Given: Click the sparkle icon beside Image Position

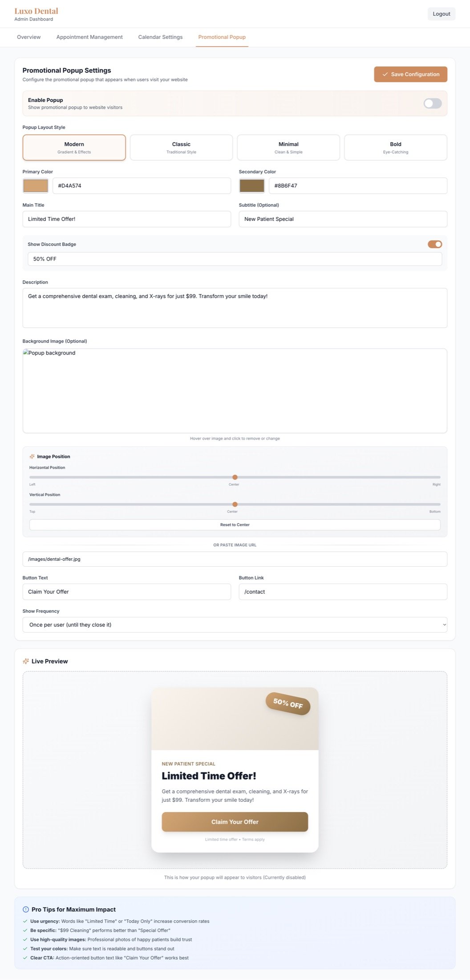Looking at the screenshot, I should [32, 456].
